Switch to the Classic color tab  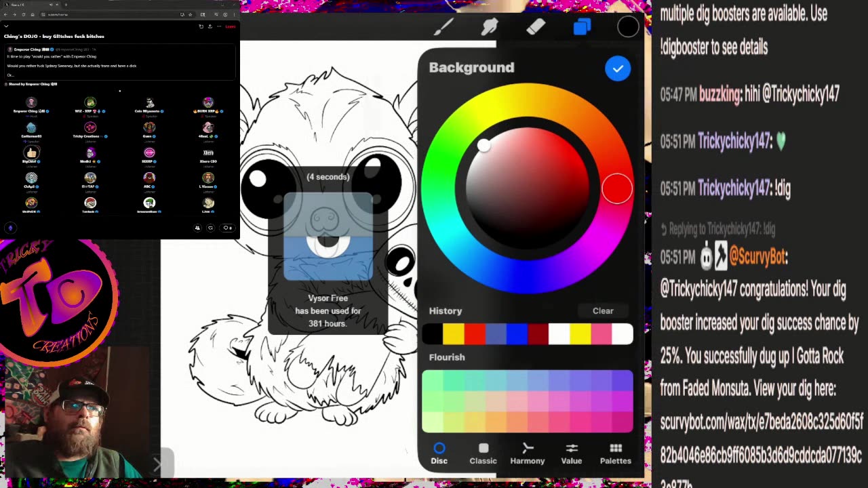[484, 453]
